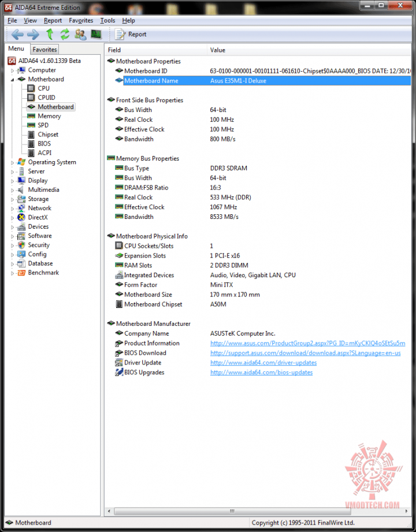Select the Motherboard Name row
The height and width of the screenshot is (532, 416).
pos(263,81)
